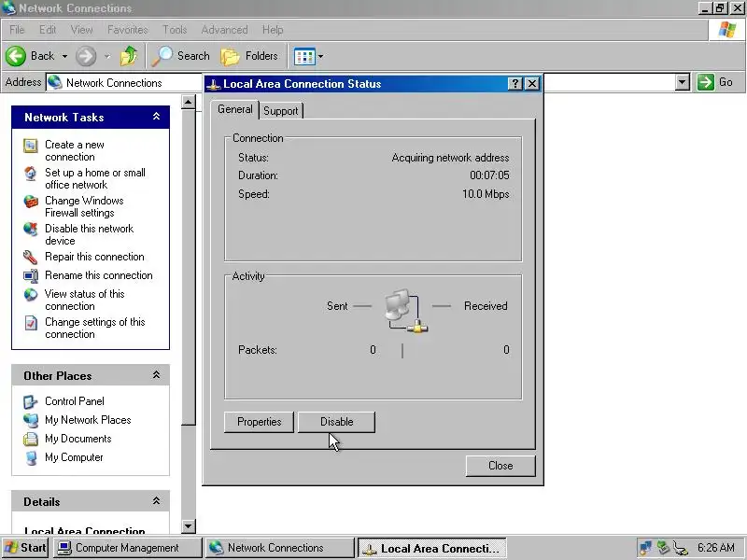Screen dimensions: 747x560
Task: Open Search with magnifier icon
Action: (162, 56)
